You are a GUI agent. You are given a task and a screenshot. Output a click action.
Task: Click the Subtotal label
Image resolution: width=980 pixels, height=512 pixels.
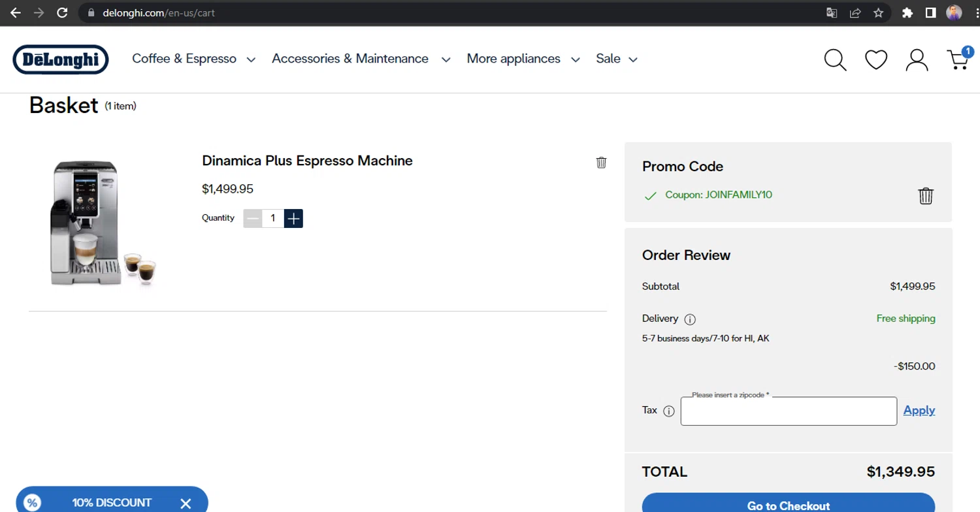pos(661,287)
